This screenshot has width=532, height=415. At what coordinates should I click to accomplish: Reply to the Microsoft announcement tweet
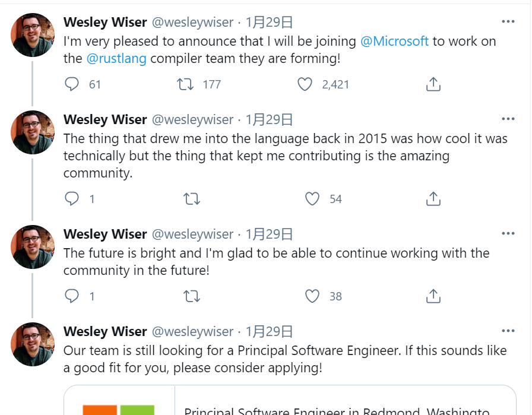tap(72, 84)
